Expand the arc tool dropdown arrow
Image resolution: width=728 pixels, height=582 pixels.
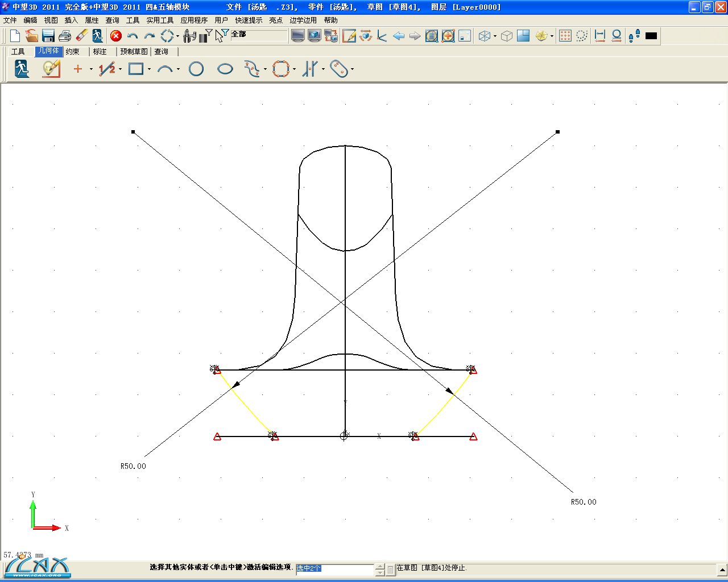178,70
